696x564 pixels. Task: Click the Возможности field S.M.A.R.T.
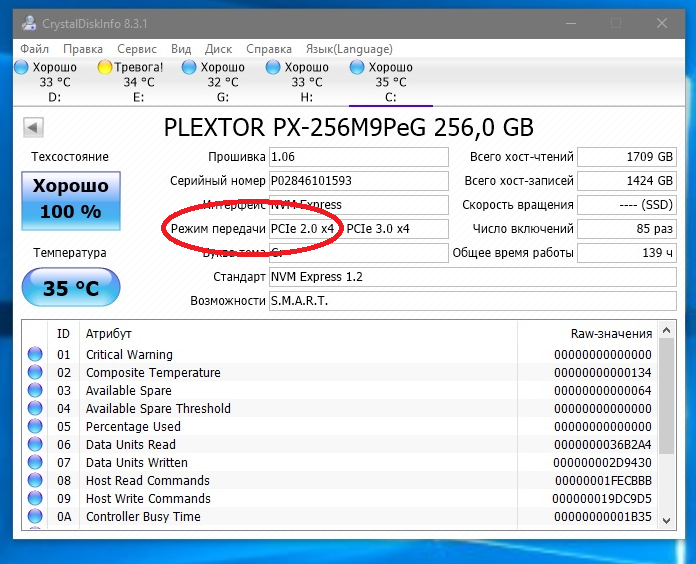473,300
